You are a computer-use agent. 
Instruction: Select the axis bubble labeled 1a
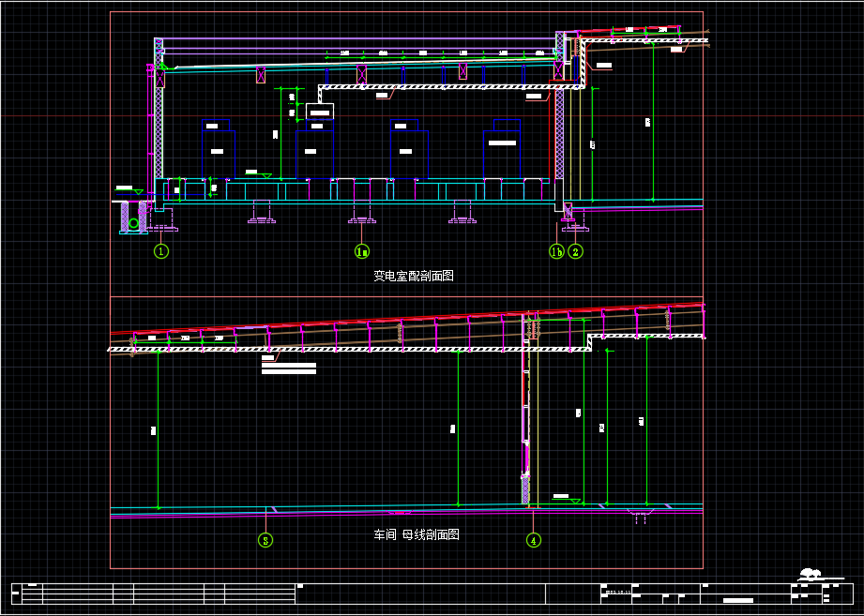362,250
